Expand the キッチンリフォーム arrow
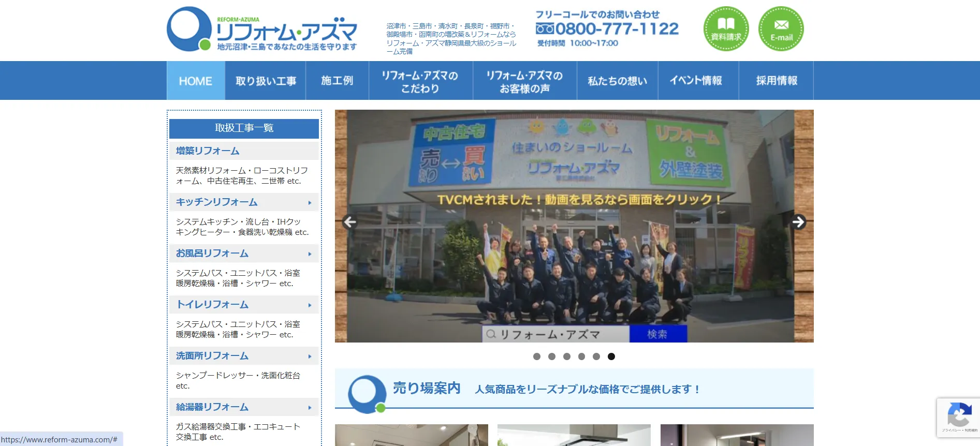Image resolution: width=980 pixels, height=446 pixels. tap(310, 203)
